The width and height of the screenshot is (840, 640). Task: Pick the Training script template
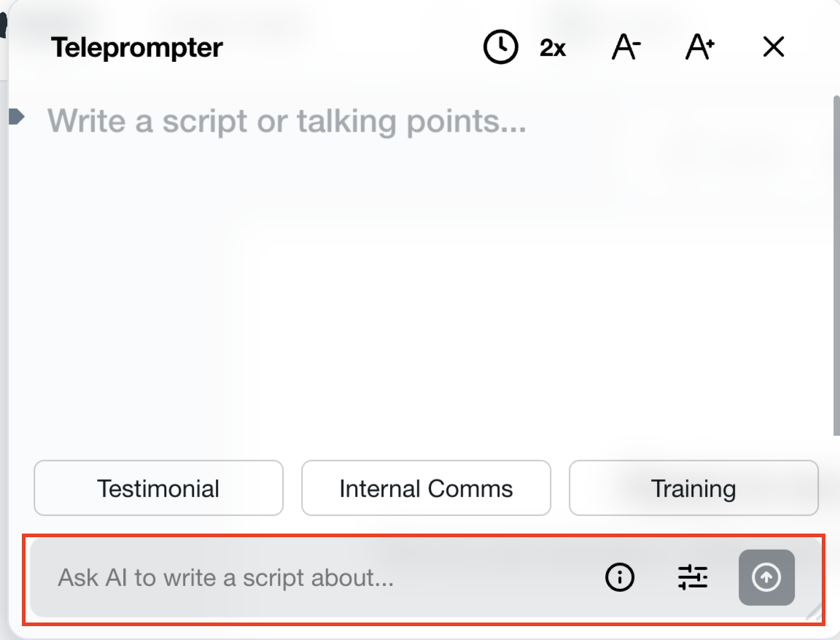point(693,488)
